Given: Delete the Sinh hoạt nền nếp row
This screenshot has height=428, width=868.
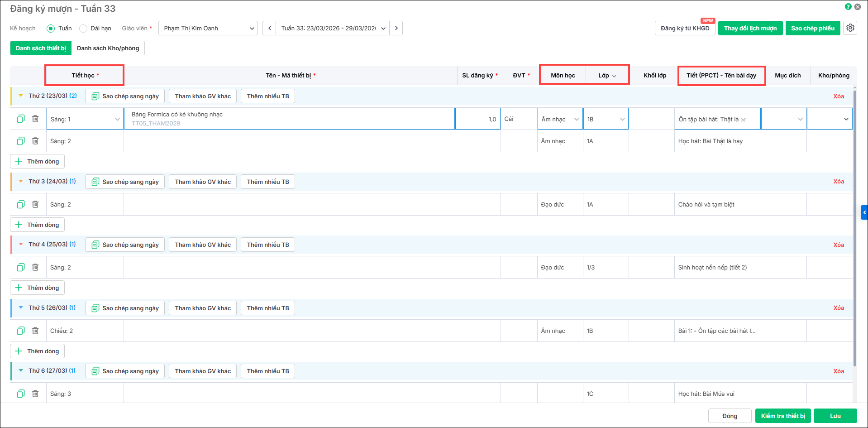Looking at the screenshot, I should pos(35,267).
